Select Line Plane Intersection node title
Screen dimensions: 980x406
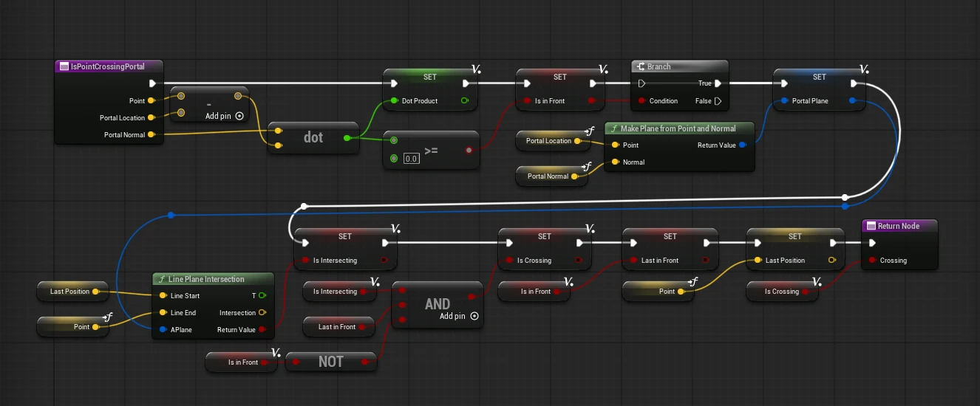tap(206, 279)
